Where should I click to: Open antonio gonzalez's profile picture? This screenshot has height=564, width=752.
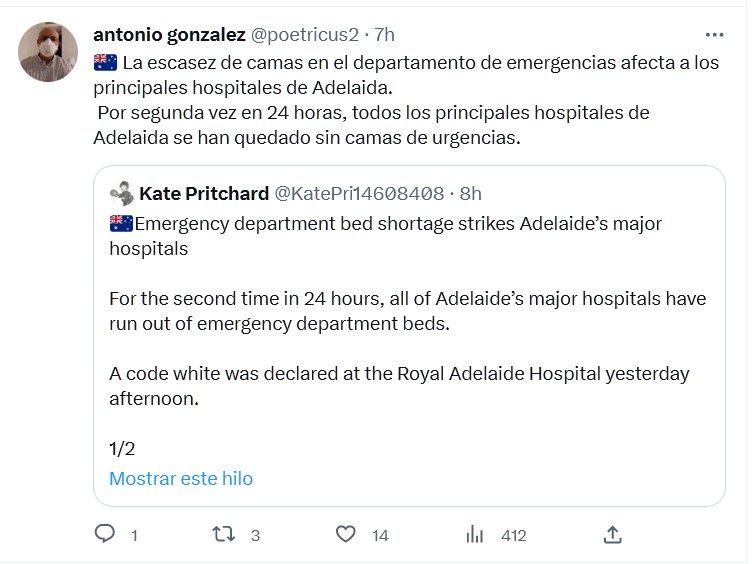48,52
